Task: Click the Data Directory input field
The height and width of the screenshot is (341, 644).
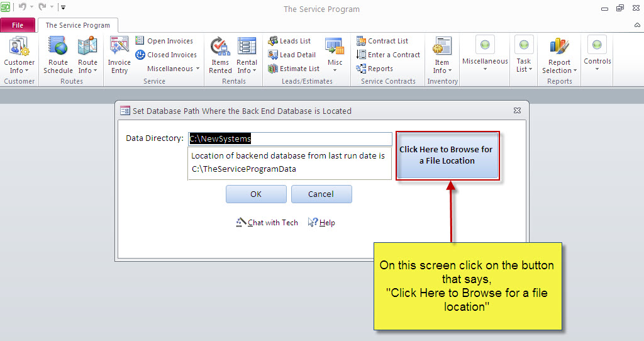Action: tap(290, 139)
